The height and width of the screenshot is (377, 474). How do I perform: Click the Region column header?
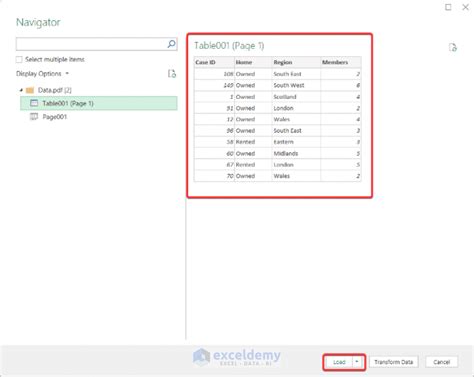click(x=296, y=62)
